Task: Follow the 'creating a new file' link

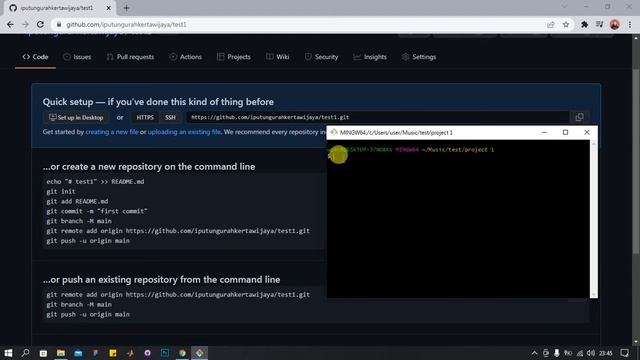Action: point(112,132)
